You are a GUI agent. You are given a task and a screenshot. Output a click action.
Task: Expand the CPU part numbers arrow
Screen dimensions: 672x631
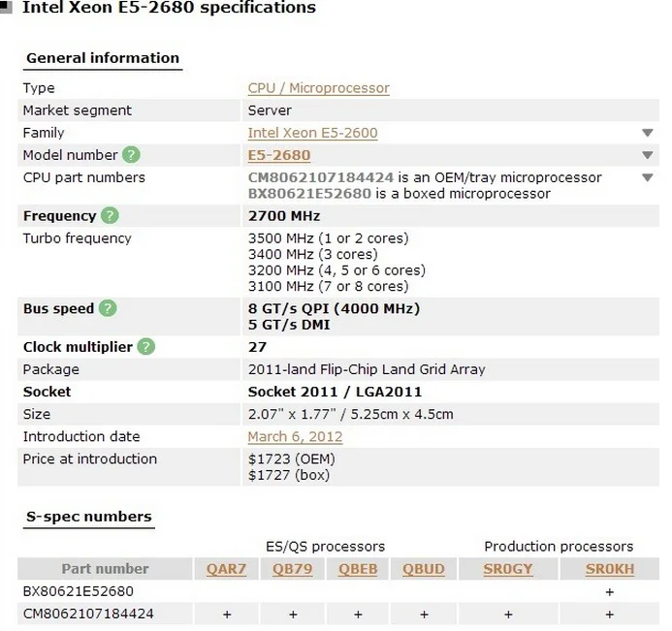(647, 177)
